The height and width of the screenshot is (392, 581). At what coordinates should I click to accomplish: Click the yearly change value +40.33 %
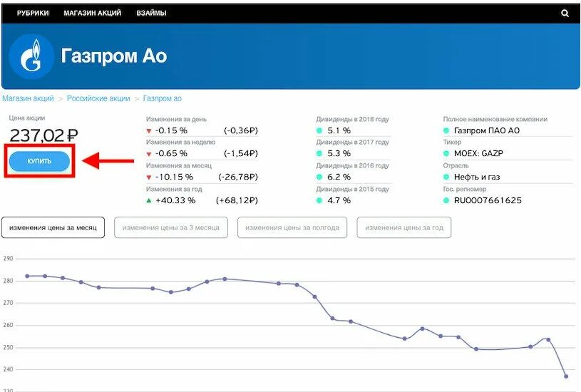[x=175, y=200]
